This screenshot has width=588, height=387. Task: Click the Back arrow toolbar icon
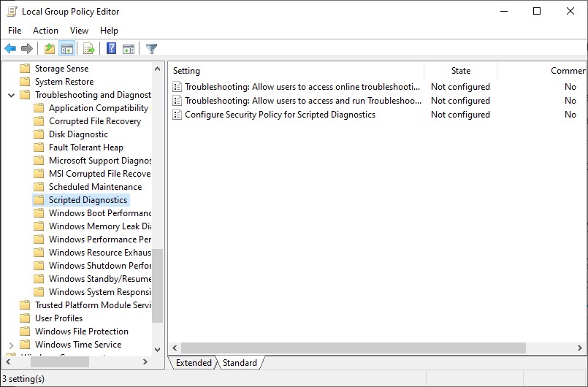(x=10, y=48)
